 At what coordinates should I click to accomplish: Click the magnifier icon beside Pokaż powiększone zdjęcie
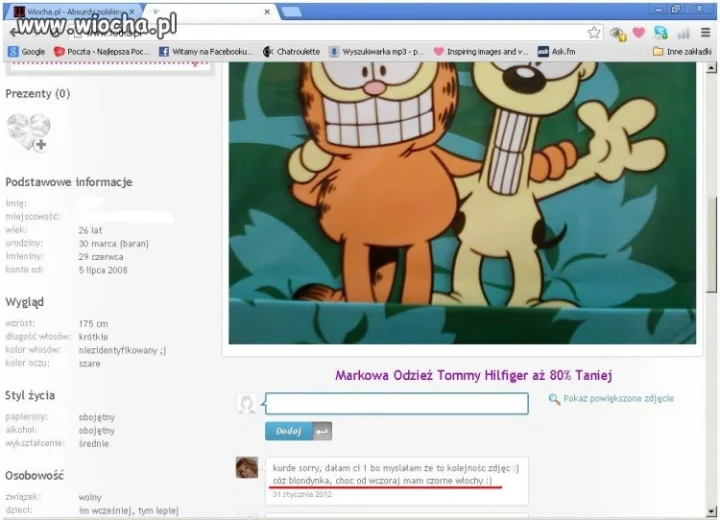point(554,399)
